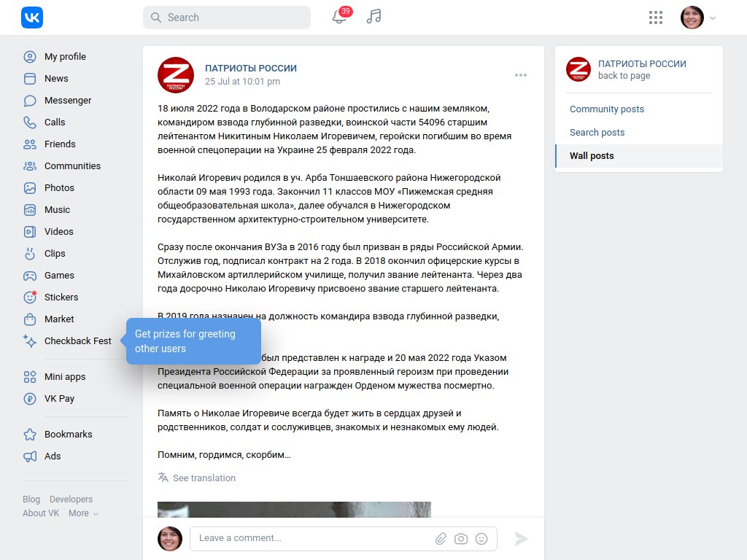Expand the profile account dropdown arrow
Viewport: 747px width, 560px height.
coord(713,18)
